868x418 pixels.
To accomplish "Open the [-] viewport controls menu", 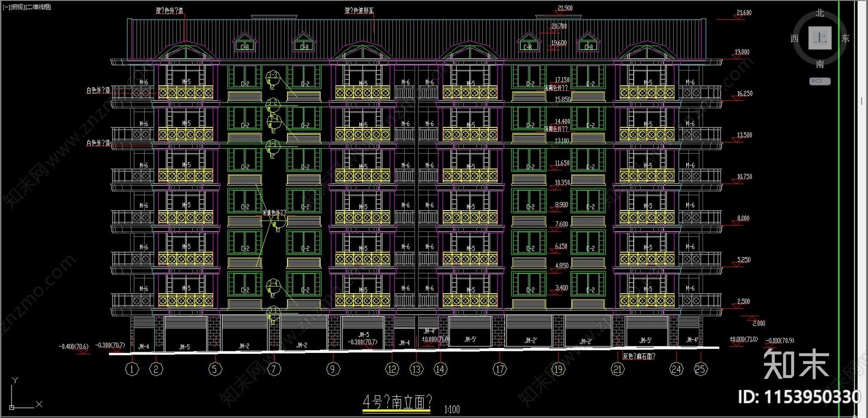I will 6,7.
